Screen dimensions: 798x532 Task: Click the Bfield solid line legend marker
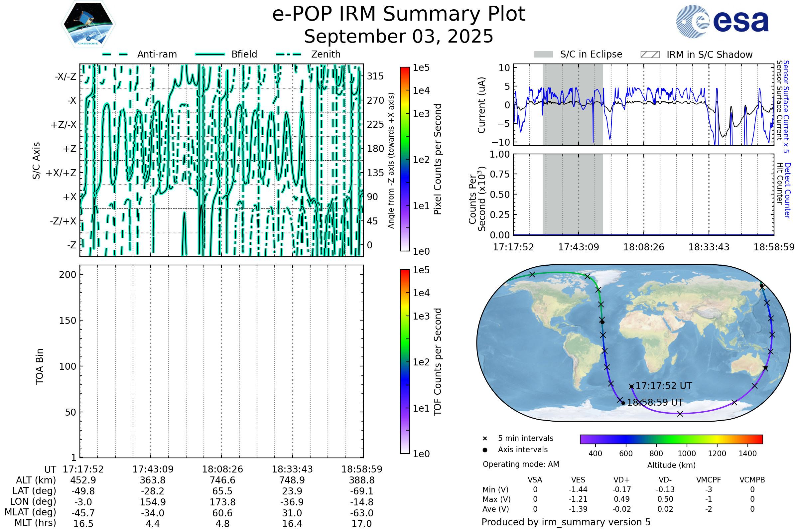point(210,54)
